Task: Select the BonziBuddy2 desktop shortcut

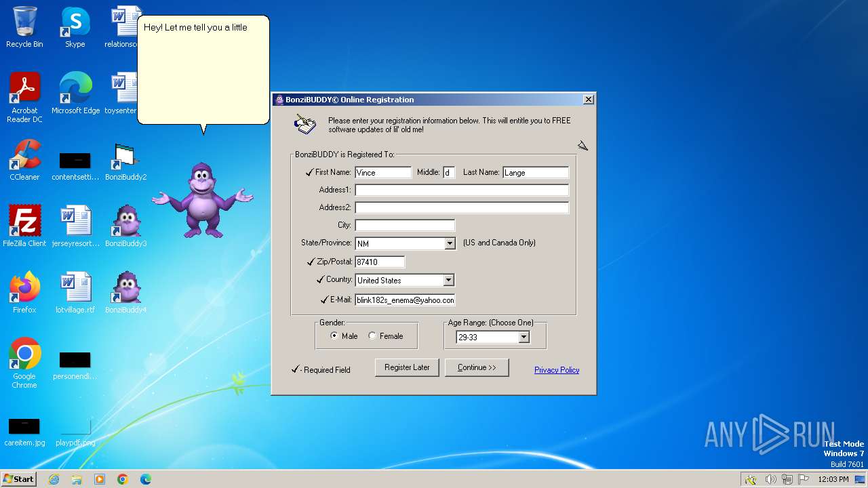Action: pos(125,161)
